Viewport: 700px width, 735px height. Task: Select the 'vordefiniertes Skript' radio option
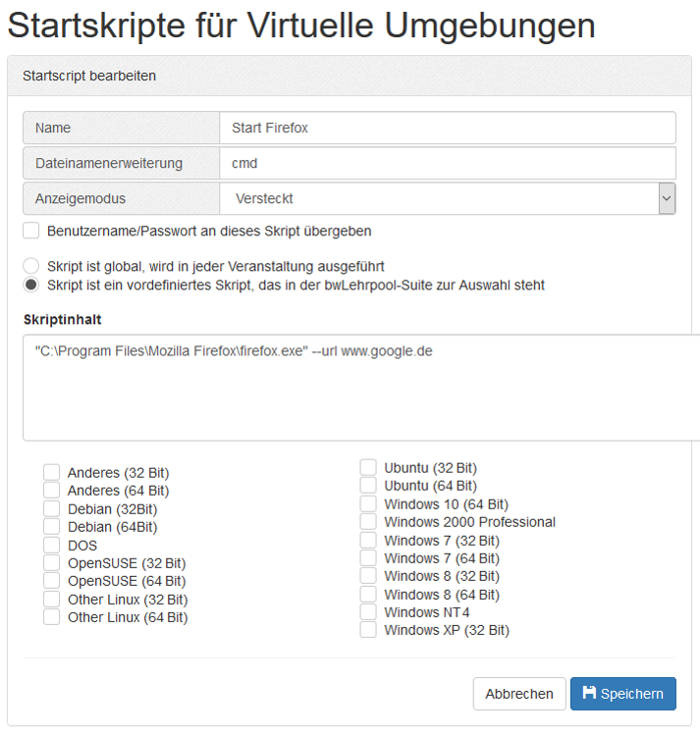[x=31, y=286]
